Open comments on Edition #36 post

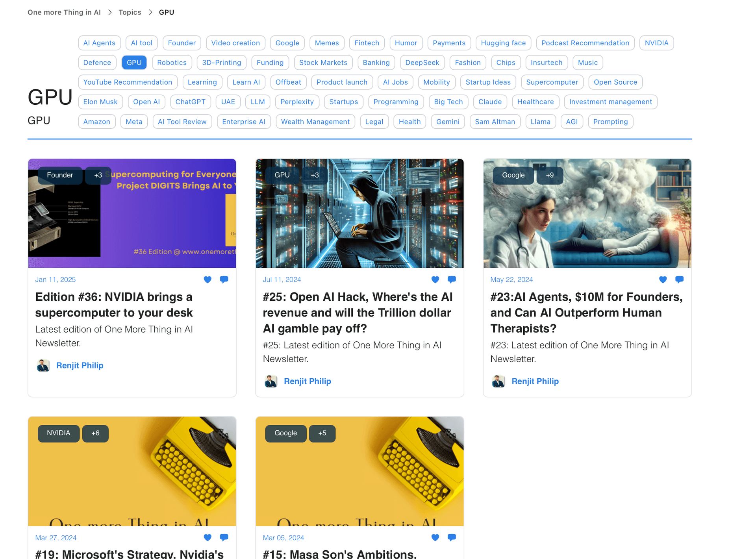point(224,279)
